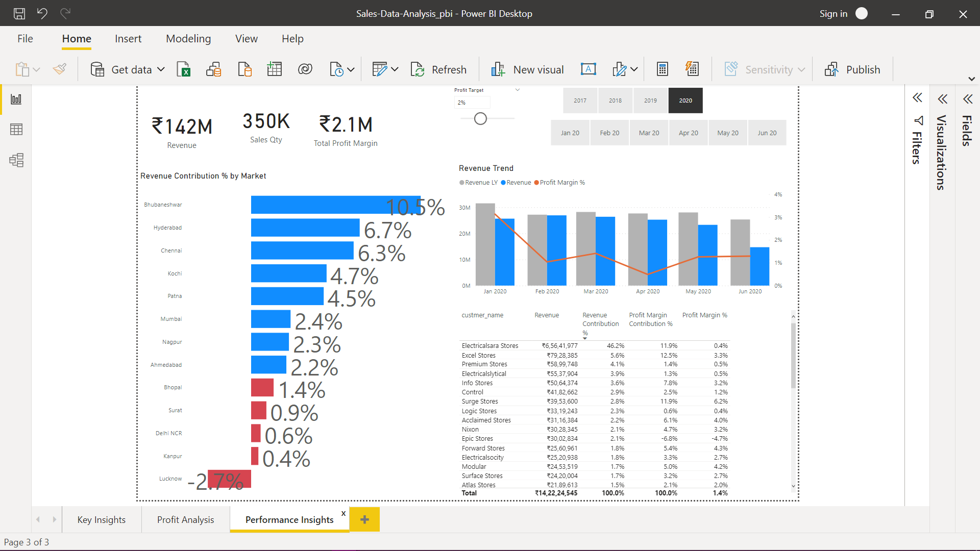Click the Dataverse source icon
This screenshot has width=980, height=551.
click(305, 69)
